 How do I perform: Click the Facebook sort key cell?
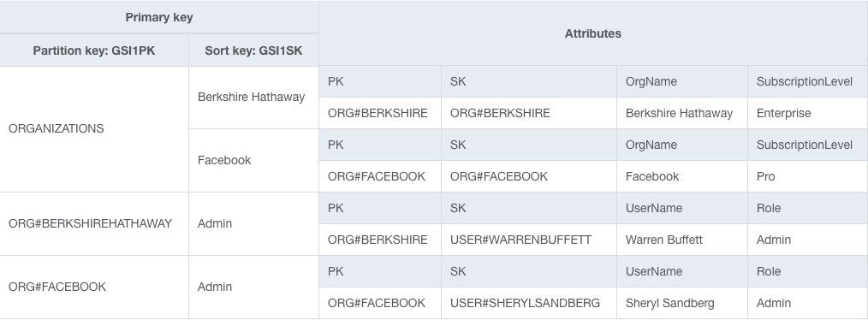pyautogui.click(x=253, y=161)
